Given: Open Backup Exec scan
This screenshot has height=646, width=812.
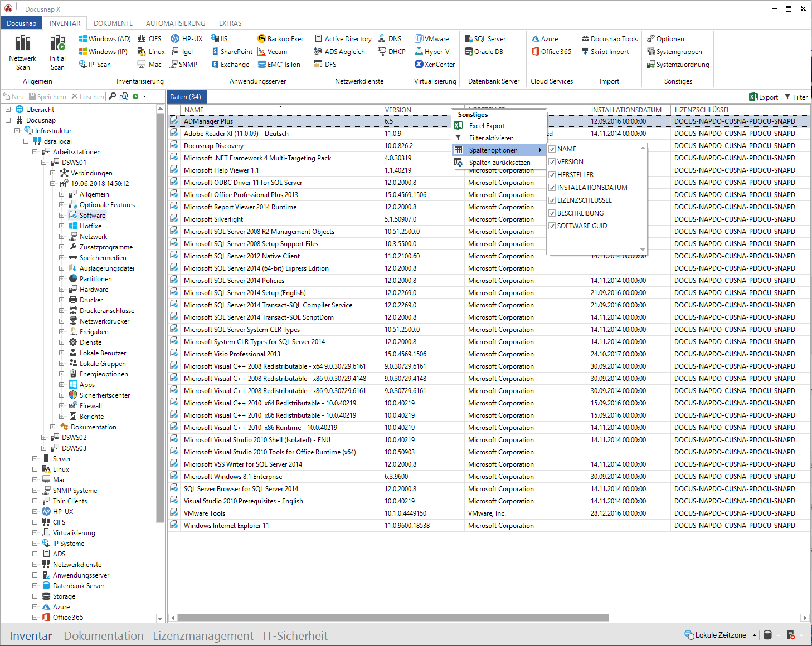Looking at the screenshot, I should tap(281, 39).
